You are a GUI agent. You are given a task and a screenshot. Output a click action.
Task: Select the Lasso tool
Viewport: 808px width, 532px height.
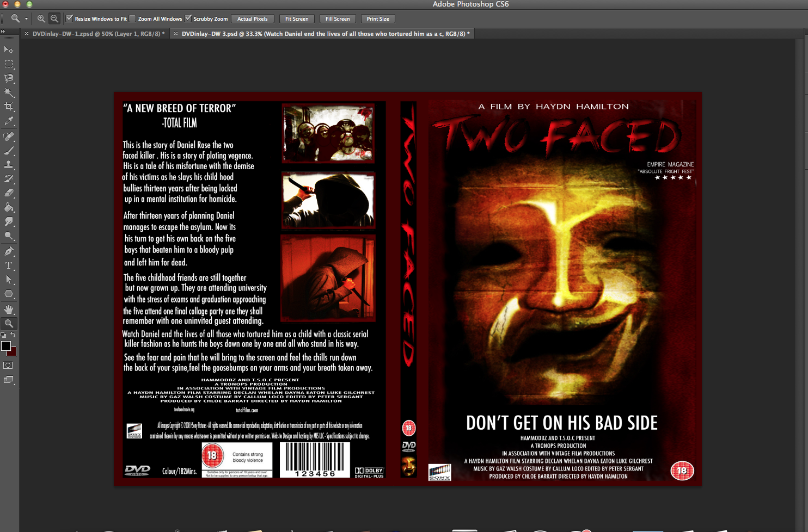8,78
